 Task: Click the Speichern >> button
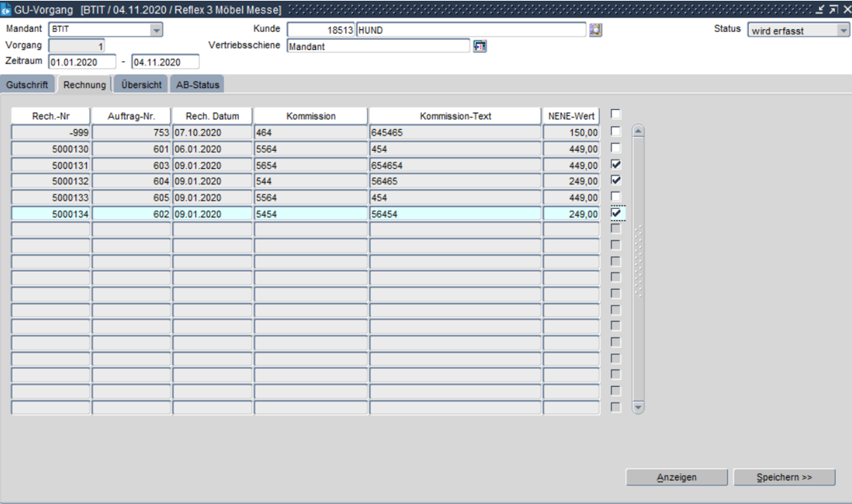coord(784,477)
